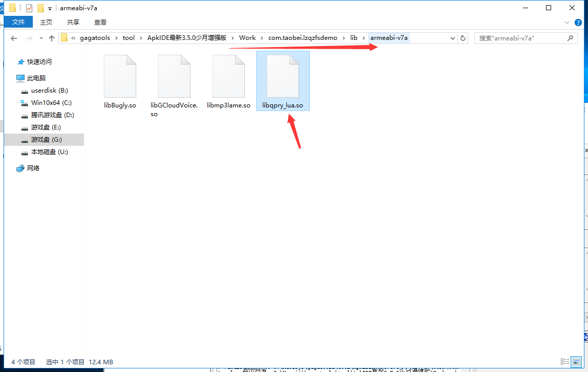
Task: Switch to large icons view layout
Action: (576, 362)
